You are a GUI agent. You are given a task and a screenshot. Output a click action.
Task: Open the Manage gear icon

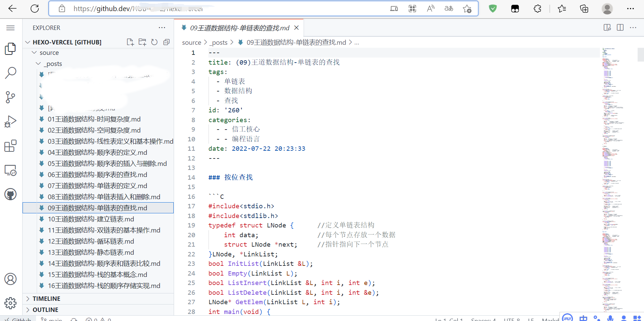click(10, 303)
